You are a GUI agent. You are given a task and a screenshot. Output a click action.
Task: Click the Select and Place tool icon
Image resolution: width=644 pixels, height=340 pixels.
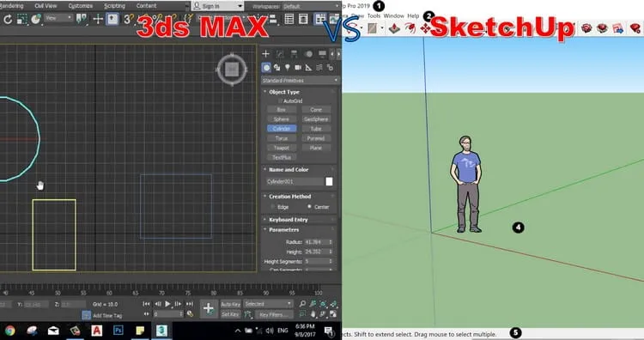tap(36, 19)
